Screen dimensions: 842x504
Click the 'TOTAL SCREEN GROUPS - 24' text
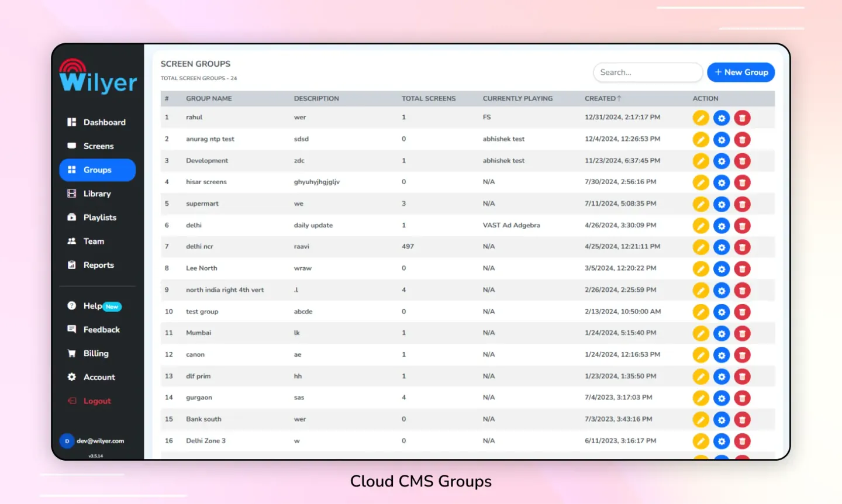click(199, 78)
